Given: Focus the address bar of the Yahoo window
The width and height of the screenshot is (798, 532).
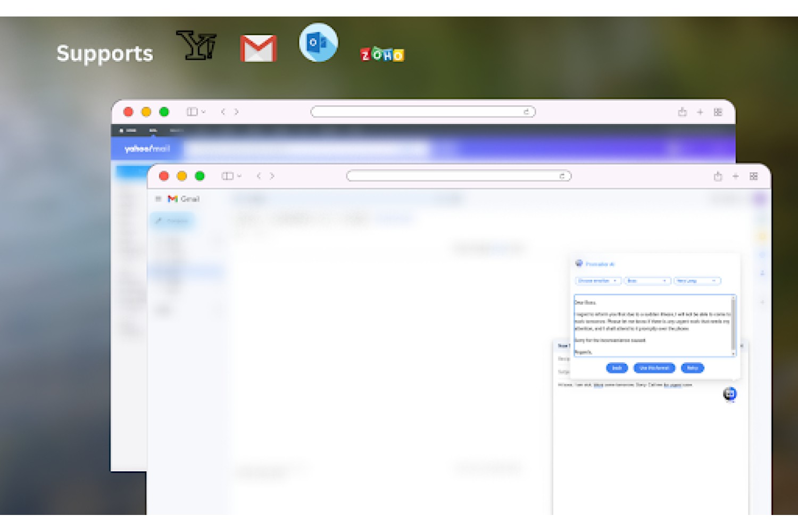Looking at the screenshot, I should tap(423, 112).
